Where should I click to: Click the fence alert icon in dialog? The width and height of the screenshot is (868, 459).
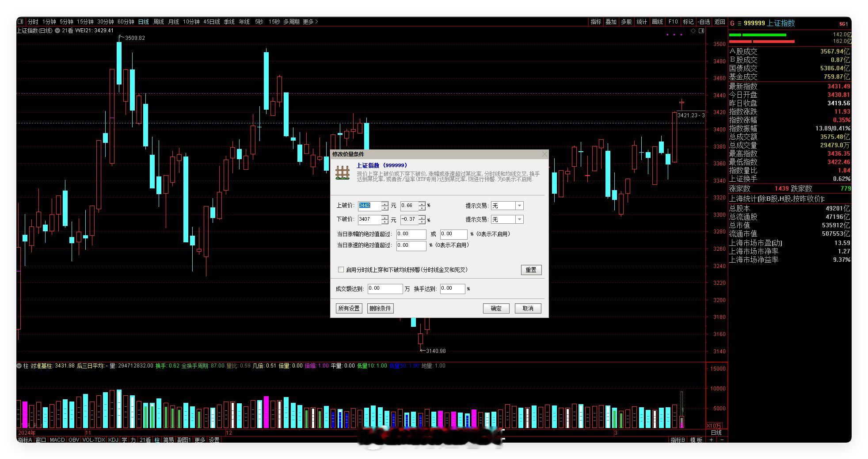point(343,172)
